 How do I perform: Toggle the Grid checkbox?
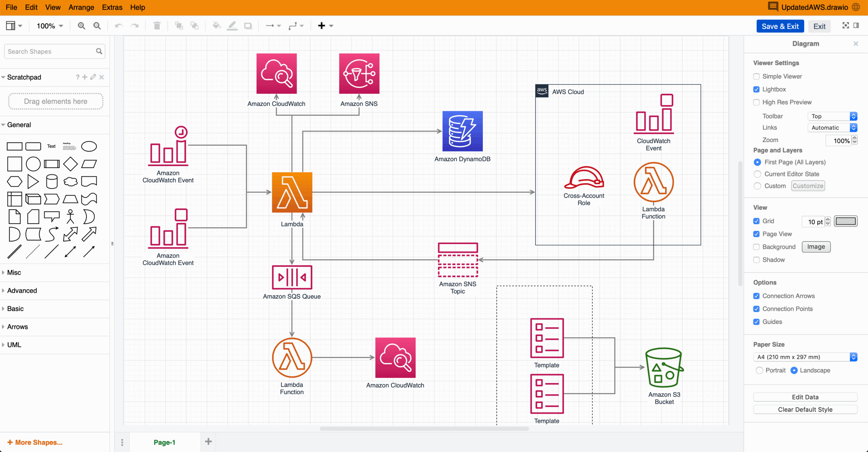point(756,221)
